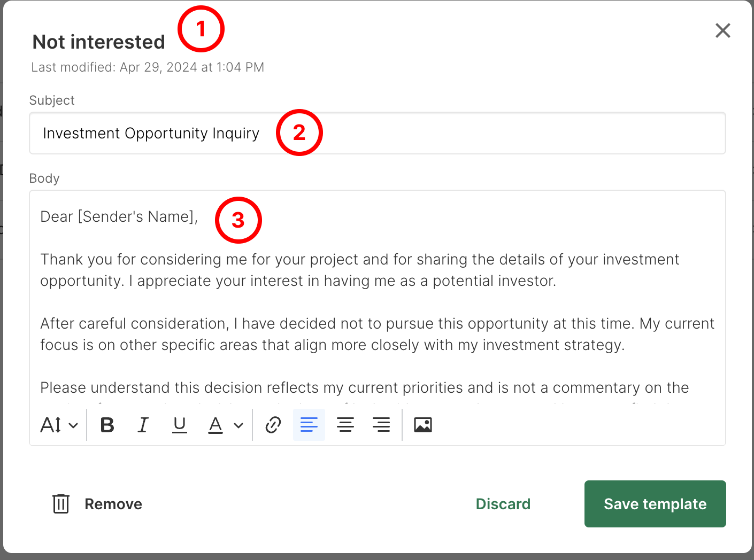Click the red circled number 1 marker
Image resolution: width=754 pixels, height=560 pixels.
tap(201, 29)
